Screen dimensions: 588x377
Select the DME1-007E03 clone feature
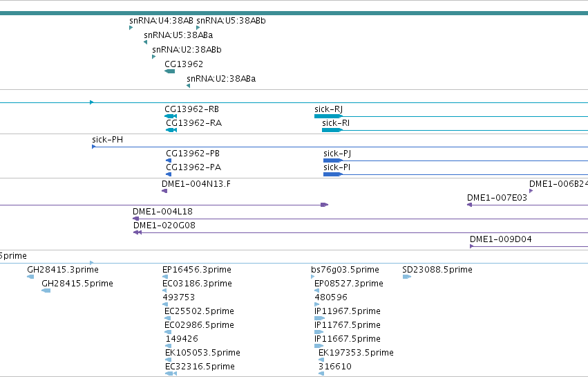pos(527,205)
